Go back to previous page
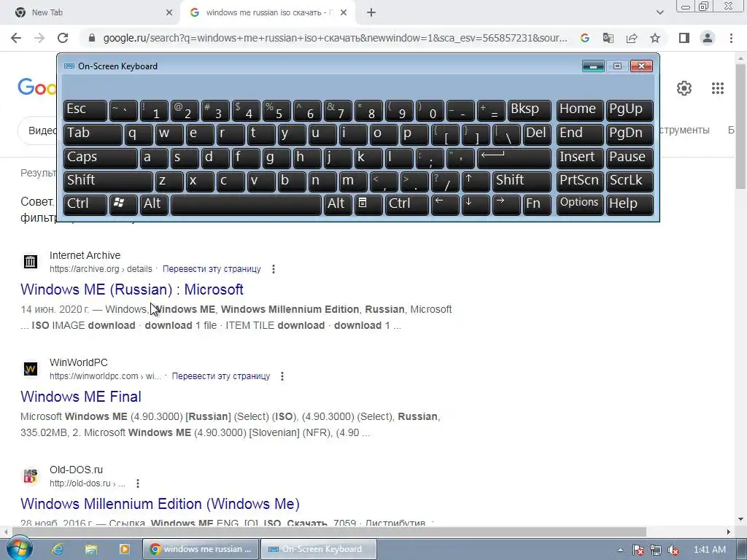The image size is (747, 560). point(16,38)
